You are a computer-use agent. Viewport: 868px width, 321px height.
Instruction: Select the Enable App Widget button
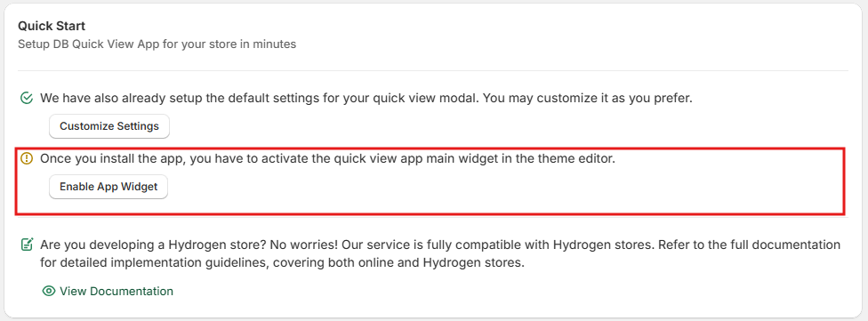point(108,187)
